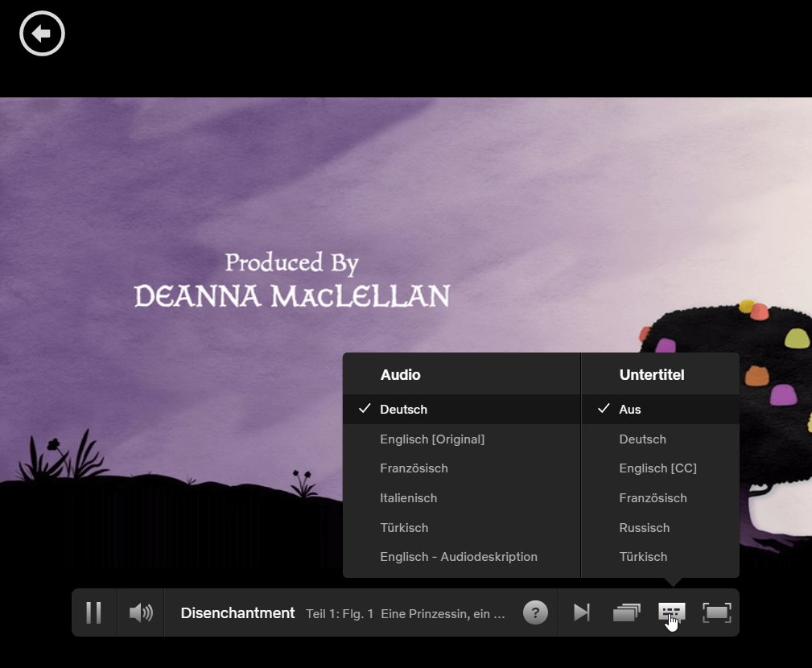Turn subtitles off with Aus

[660, 409]
